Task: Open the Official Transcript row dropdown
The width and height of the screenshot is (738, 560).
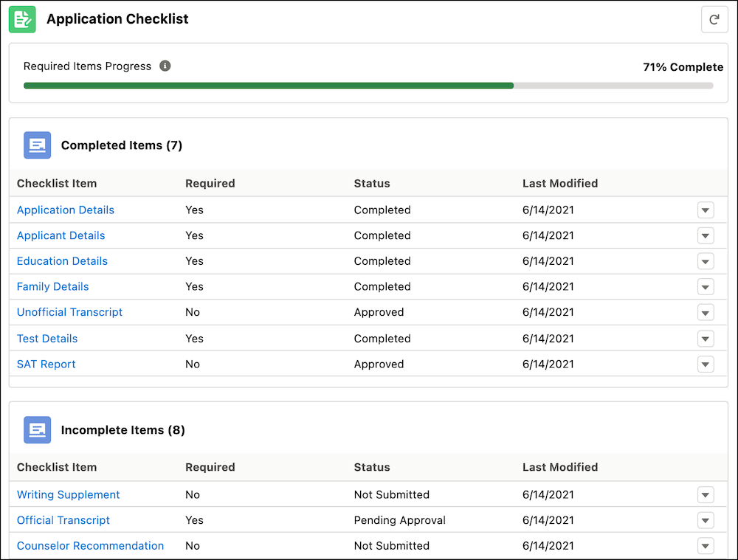Action: coord(706,520)
